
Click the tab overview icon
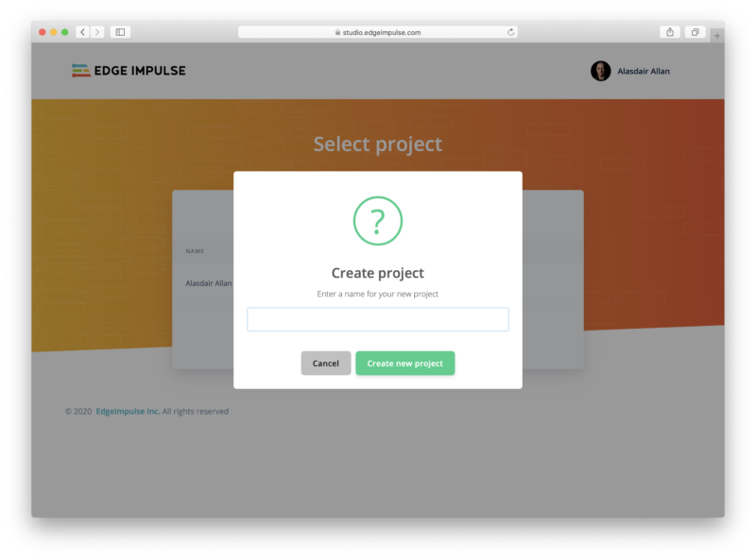(x=695, y=31)
